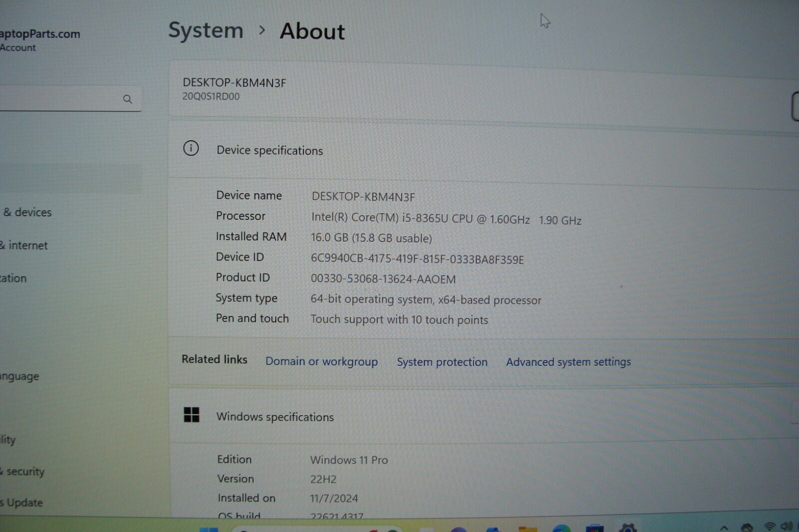Image resolution: width=799 pixels, height=532 pixels.
Task: Open the '& internet' sidebar category
Action: [x=24, y=245]
